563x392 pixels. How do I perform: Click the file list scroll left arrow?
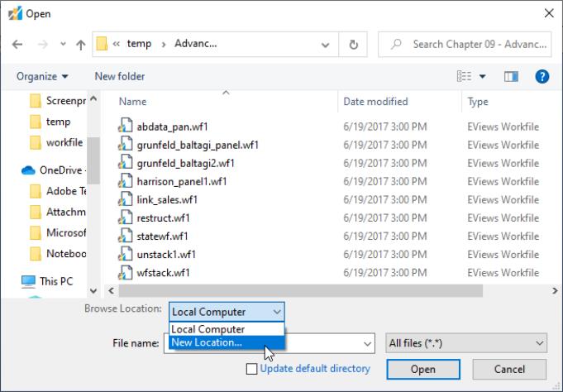pyautogui.click(x=111, y=290)
